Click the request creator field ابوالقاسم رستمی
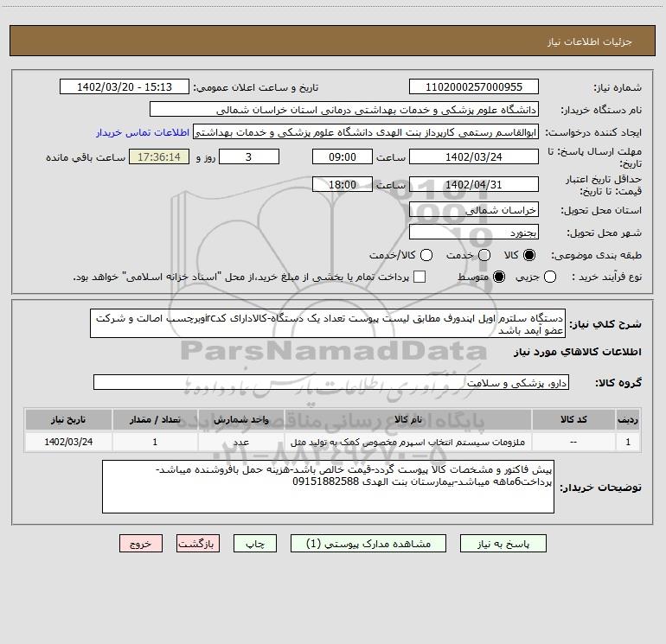The image size is (666, 644). tap(366, 132)
